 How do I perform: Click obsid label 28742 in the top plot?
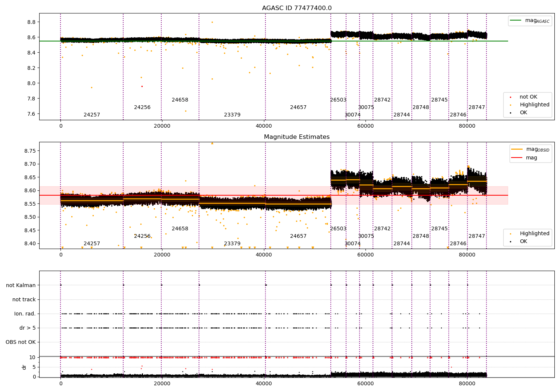(382, 100)
